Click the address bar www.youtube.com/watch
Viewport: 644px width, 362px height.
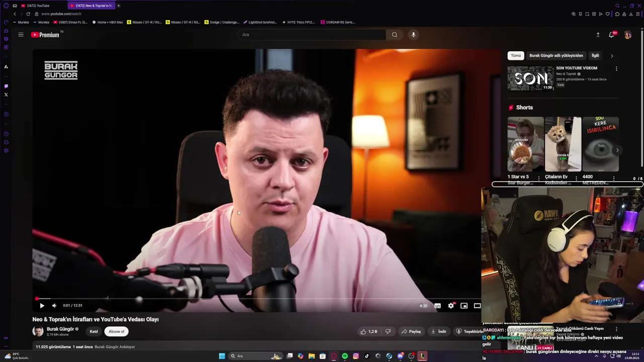click(x=61, y=14)
